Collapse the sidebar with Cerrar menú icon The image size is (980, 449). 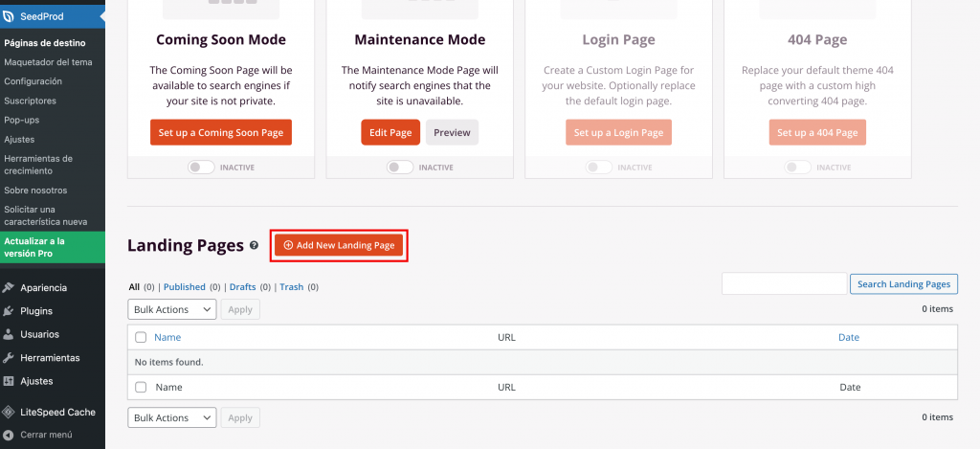(x=9, y=435)
